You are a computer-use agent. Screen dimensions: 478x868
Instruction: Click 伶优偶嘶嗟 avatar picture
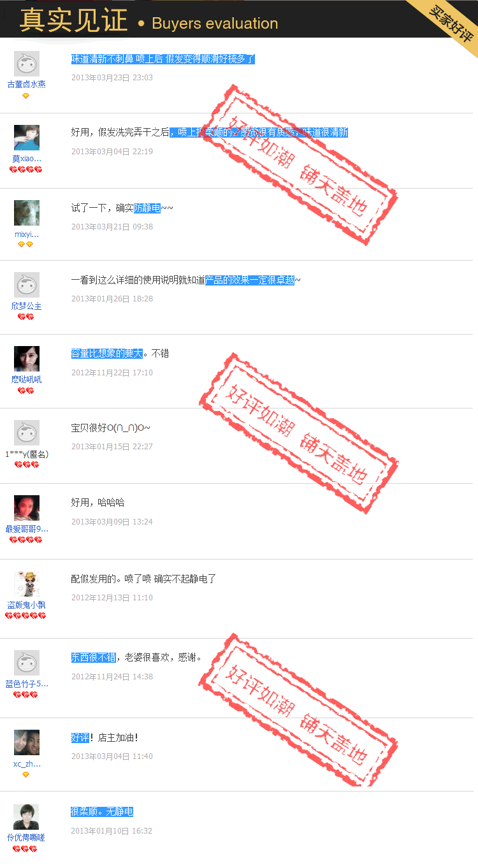click(x=26, y=817)
